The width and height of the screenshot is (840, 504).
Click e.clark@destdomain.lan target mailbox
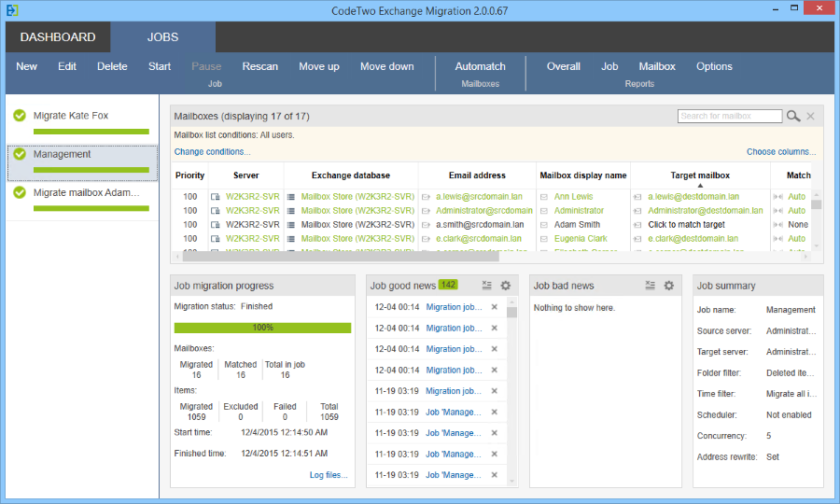pos(693,238)
